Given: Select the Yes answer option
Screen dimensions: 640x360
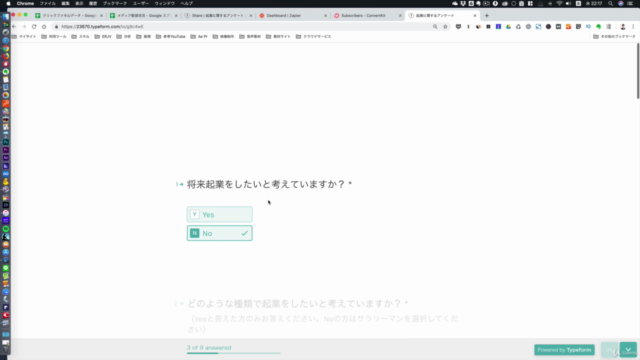Looking at the screenshot, I should 220,214.
